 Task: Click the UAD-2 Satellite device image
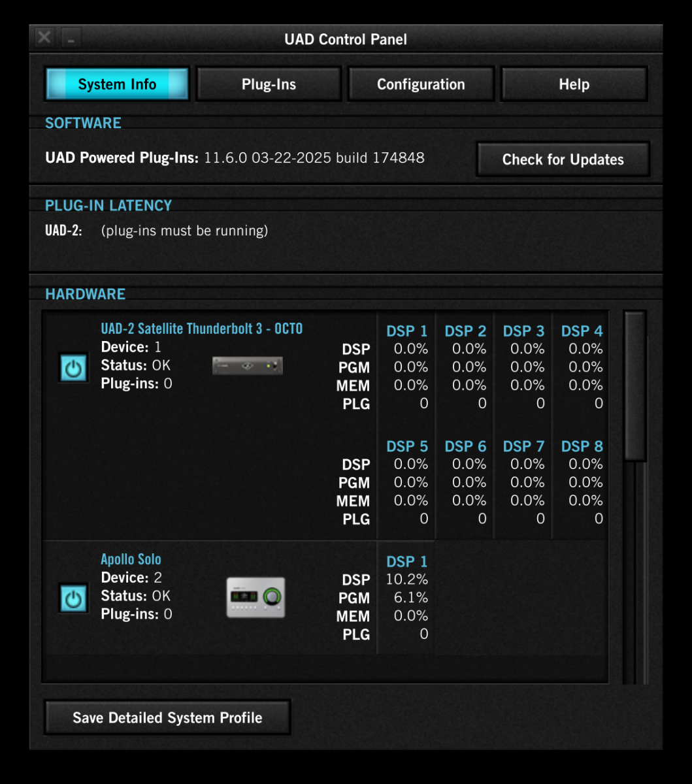click(x=248, y=365)
